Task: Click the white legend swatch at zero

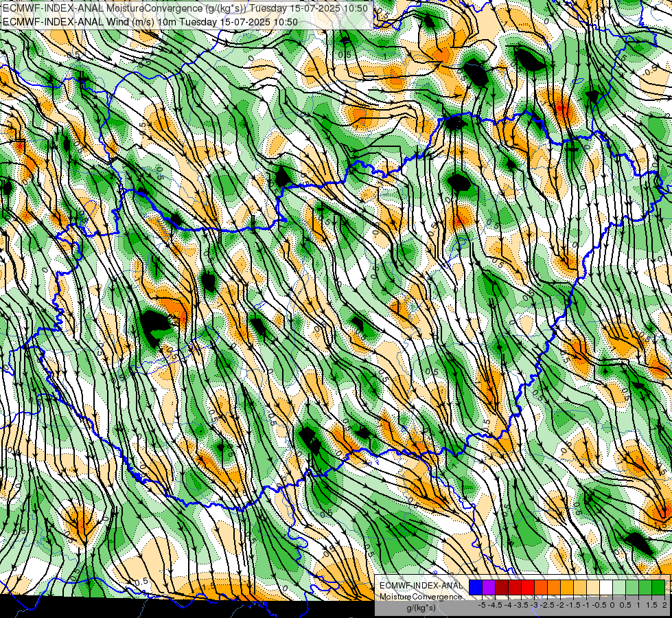Action: (606, 588)
